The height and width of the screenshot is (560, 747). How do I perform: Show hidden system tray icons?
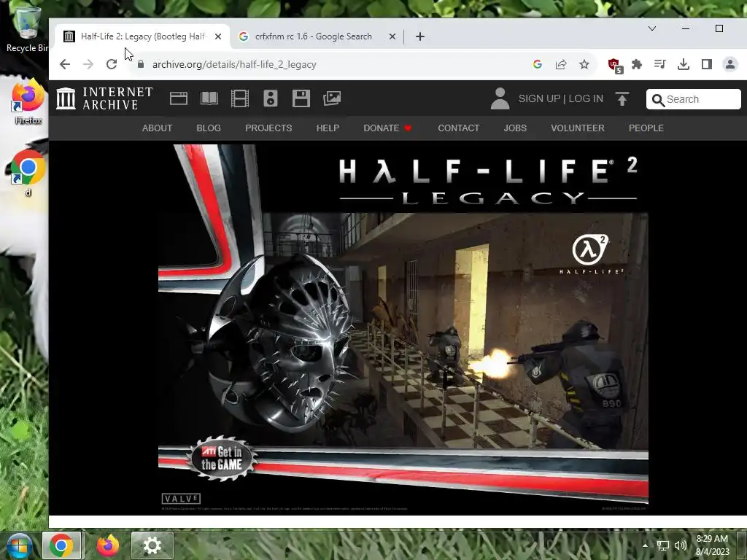(x=645, y=545)
